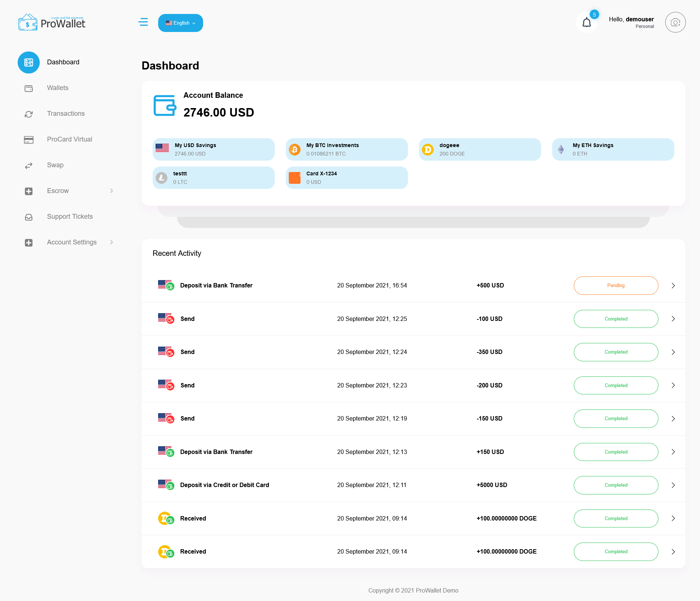Click the Card X-1234 orange swatch
The width and height of the screenshot is (700, 601).
[295, 178]
